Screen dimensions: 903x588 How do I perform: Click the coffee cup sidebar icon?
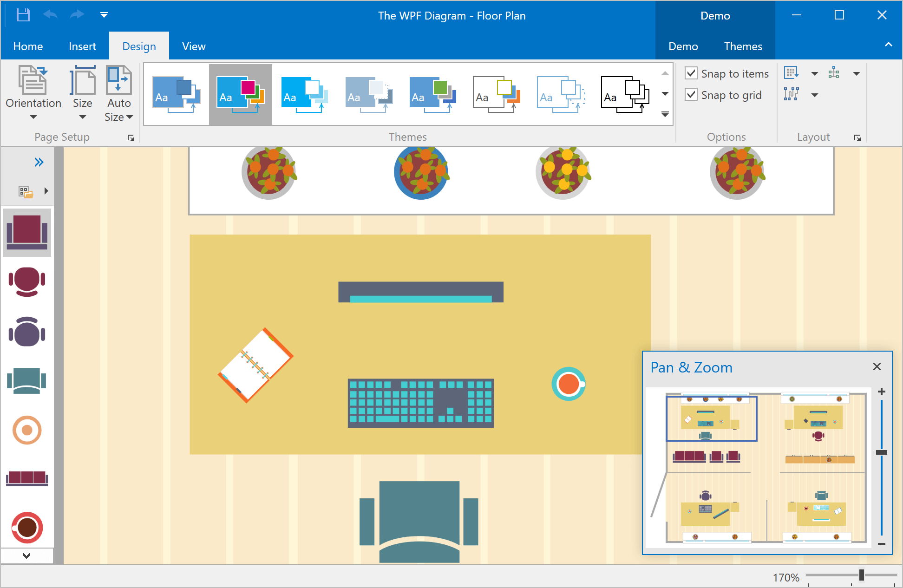pos(26,527)
